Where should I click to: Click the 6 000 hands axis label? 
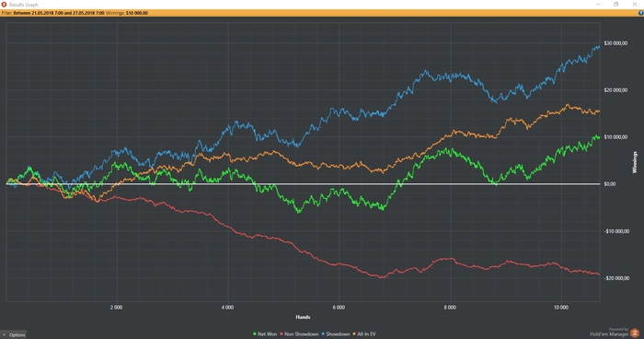[339, 308]
